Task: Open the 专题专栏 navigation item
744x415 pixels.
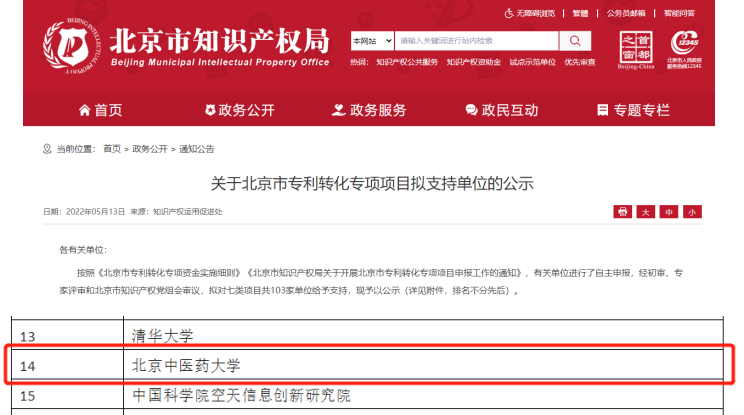Action: click(633, 110)
